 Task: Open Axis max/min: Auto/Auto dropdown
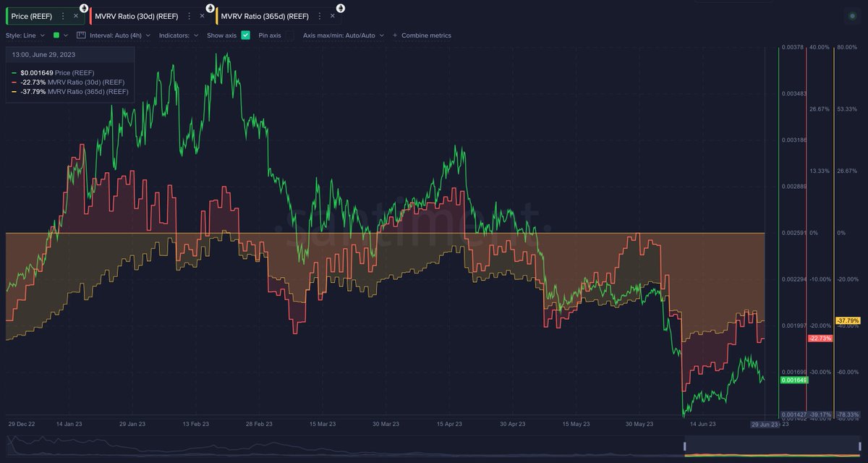pos(344,35)
